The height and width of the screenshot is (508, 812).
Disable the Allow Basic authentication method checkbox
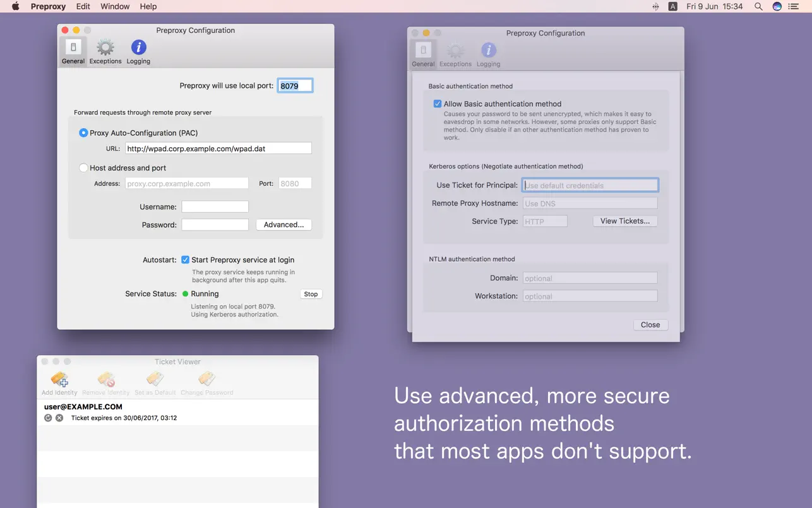point(438,103)
